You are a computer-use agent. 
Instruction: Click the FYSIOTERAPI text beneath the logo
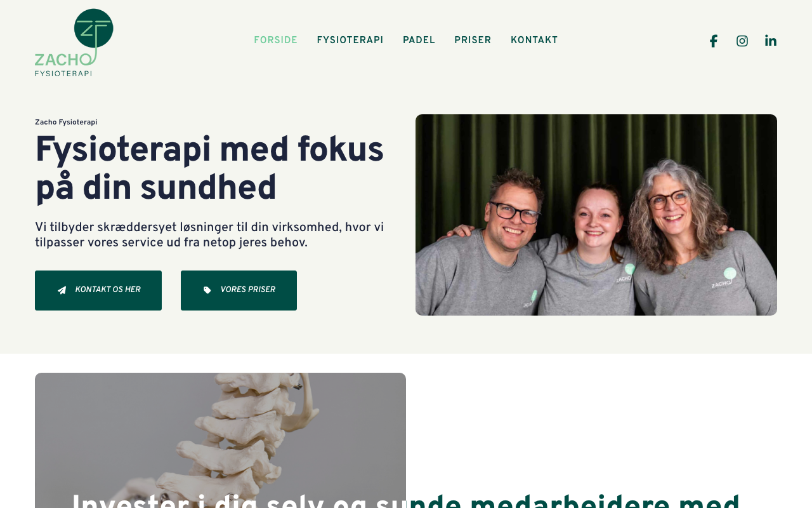click(x=63, y=73)
